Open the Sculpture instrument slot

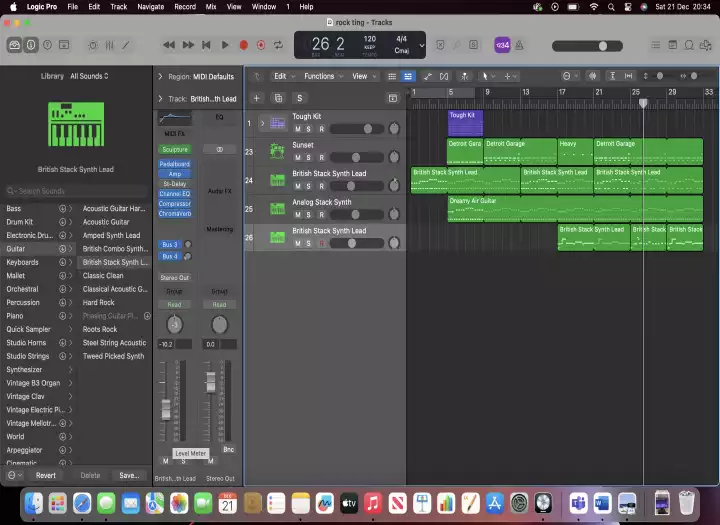175,149
